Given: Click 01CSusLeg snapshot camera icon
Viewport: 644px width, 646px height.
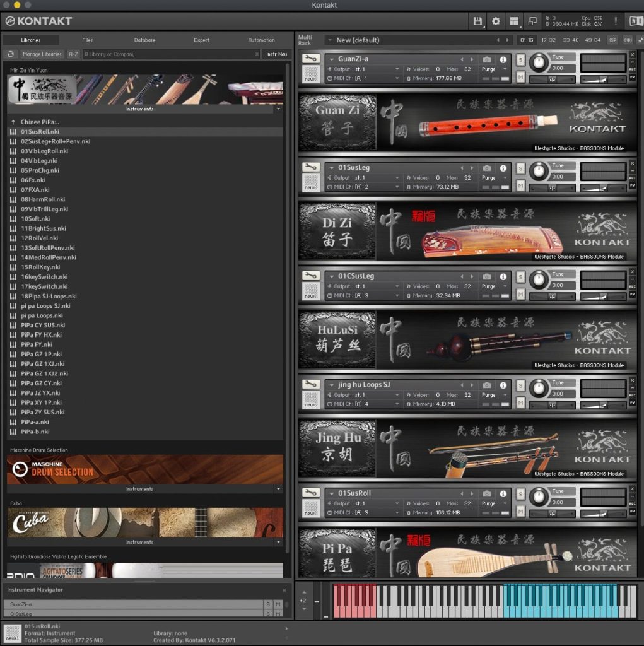Looking at the screenshot, I should 486,276.
